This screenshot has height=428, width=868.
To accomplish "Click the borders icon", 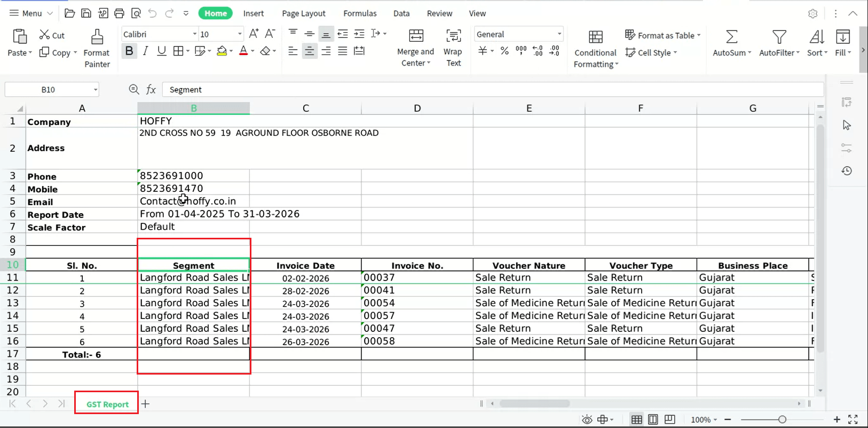I will coord(178,51).
